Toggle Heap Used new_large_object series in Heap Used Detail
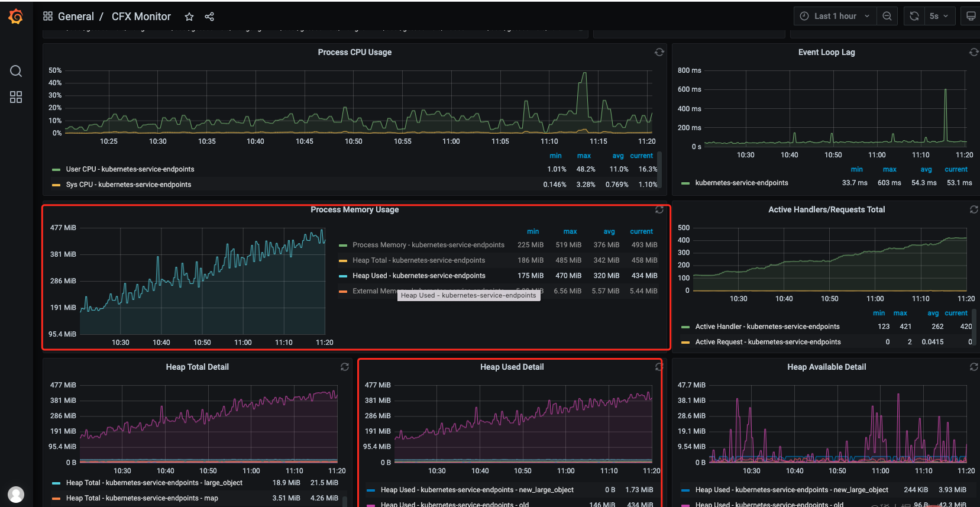Screen dimensions: 980x507 [x=477, y=490]
